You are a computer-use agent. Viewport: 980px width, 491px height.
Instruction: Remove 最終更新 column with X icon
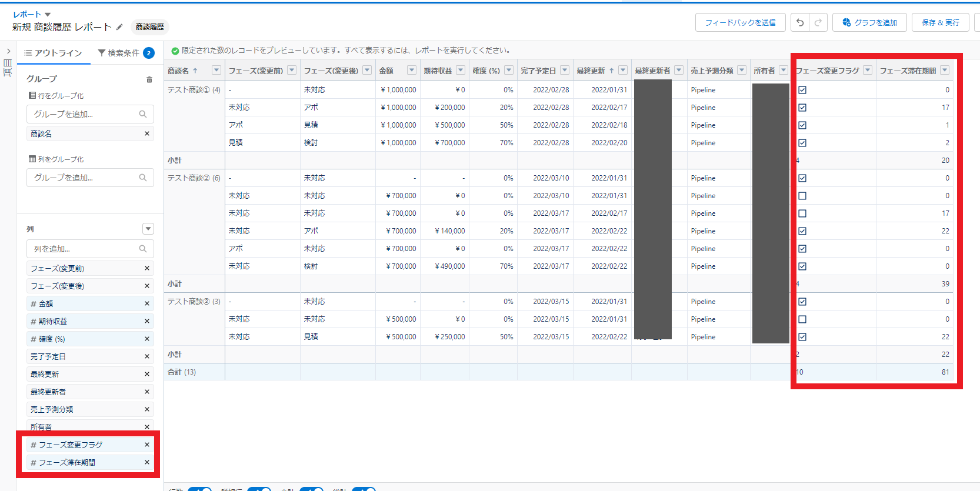pos(147,374)
